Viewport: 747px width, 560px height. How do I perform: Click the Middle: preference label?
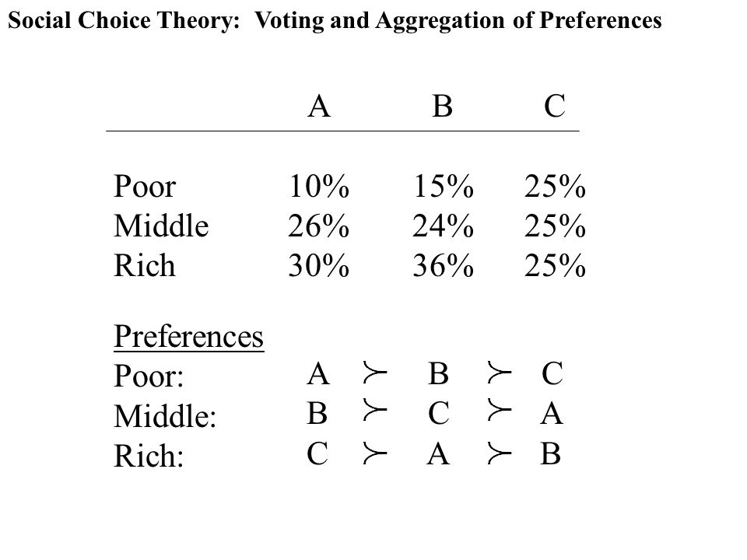click(165, 416)
